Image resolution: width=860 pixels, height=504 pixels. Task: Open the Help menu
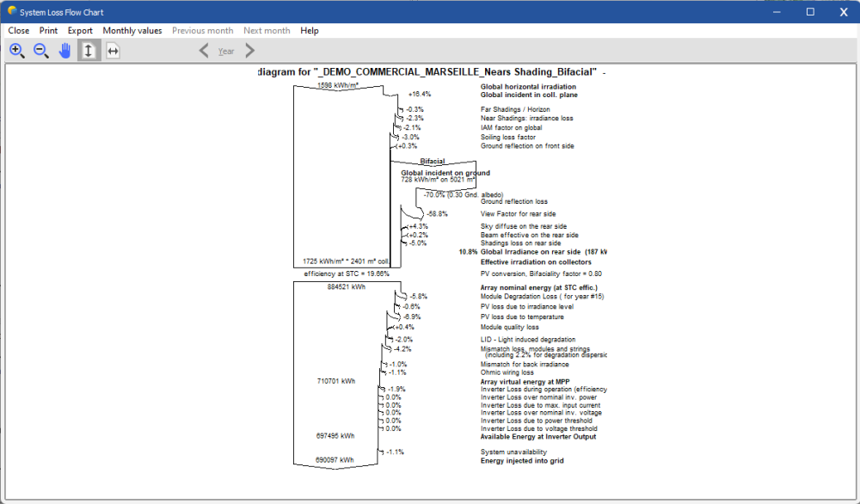point(310,30)
